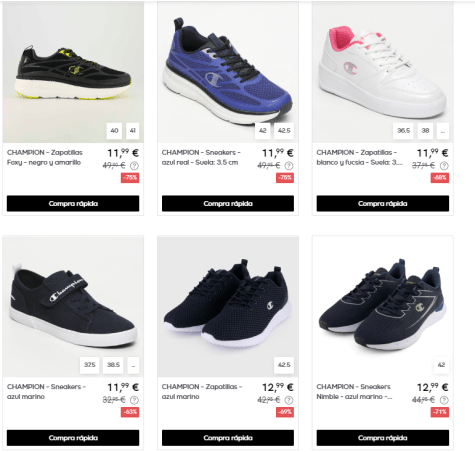This screenshot has width=475, height=452.
Task: Open CHAMPION Sneakers azul real product link
Action: 201,157
